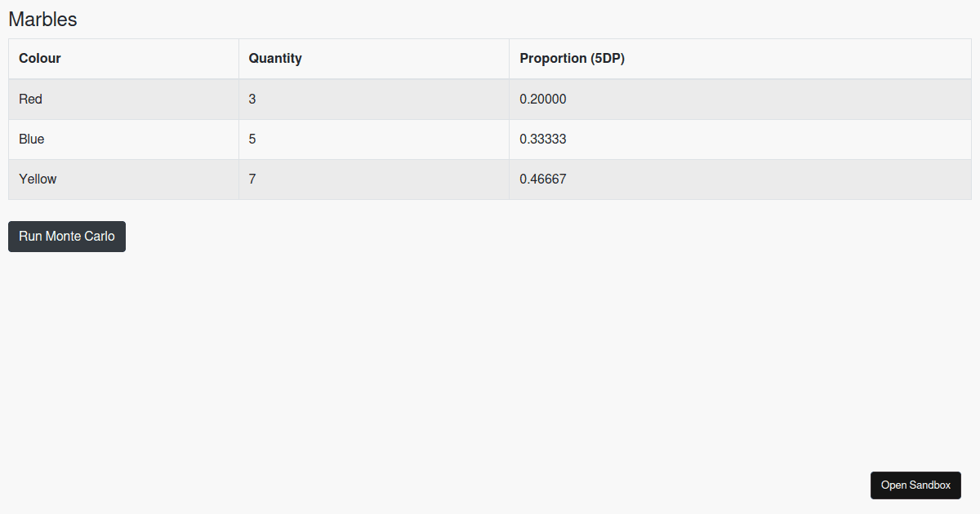The height and width of the screenshot is (514, 980).
Task: Select the proportion value 0.46667
Action: [542, 179]
